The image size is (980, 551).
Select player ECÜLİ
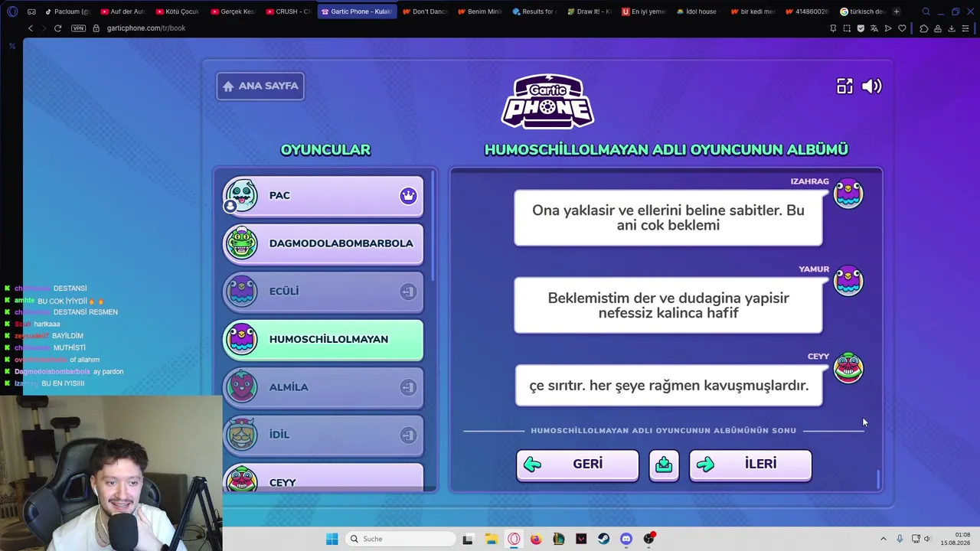click(x=323, y=292)
